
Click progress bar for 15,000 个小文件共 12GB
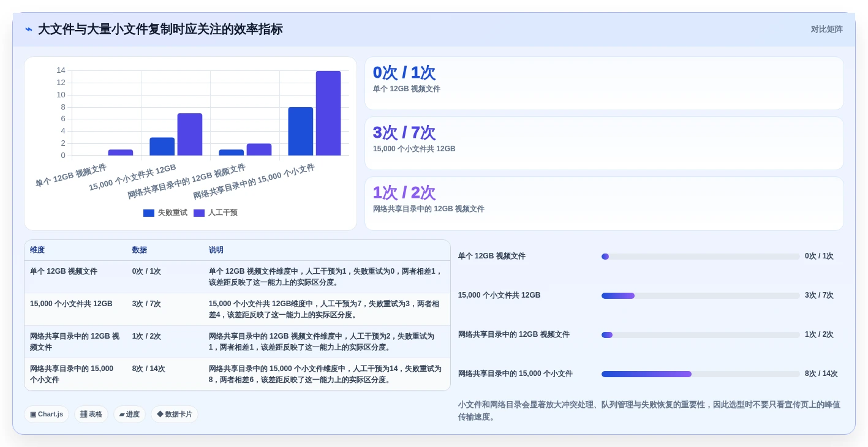(x=701, y=296)
